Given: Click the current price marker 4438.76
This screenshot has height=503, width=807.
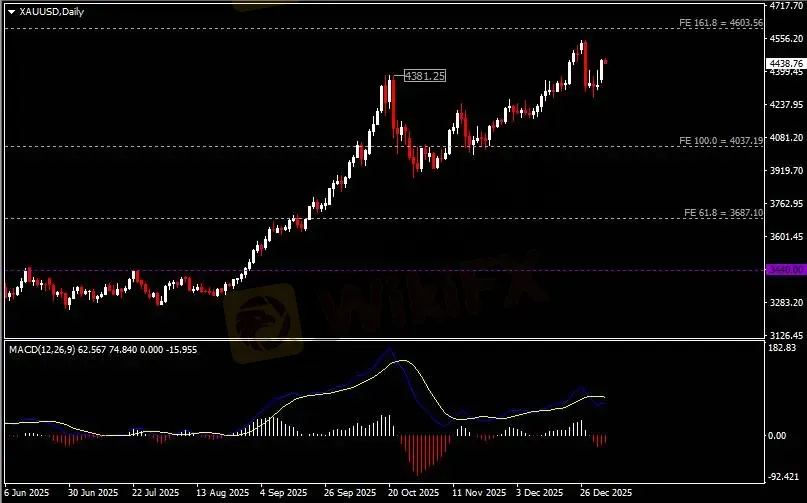Looking at the screenshot, I should [x=786, y=63].
